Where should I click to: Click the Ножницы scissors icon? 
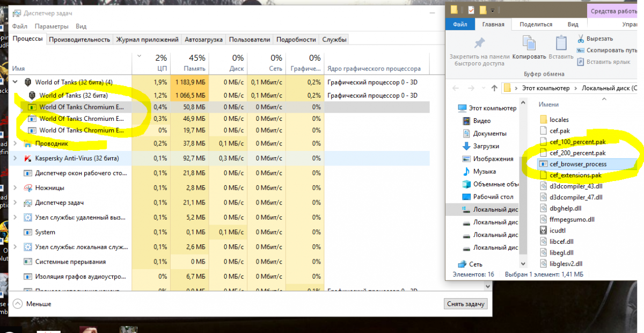click(x=28, y=188)
